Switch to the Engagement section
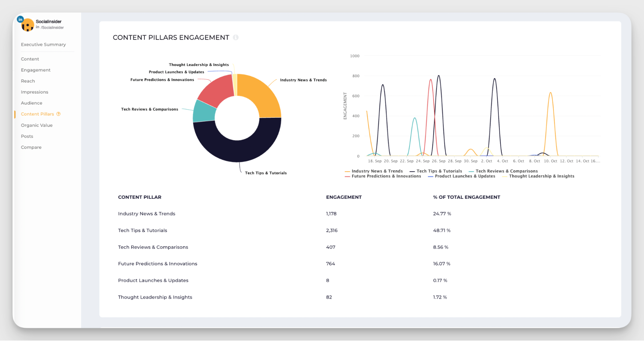The height and width of the screenshot is (341, 644). tap(35, 70)
